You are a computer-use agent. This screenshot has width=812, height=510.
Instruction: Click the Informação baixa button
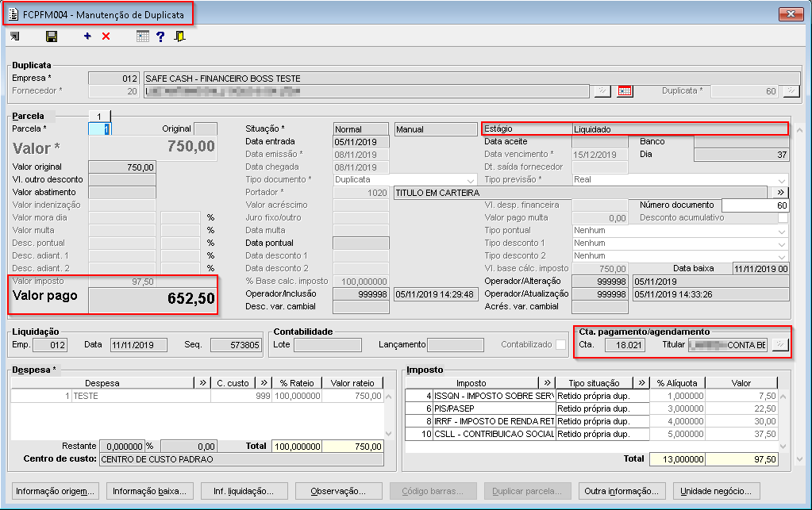pyautogui.click(x=150, y=491)
